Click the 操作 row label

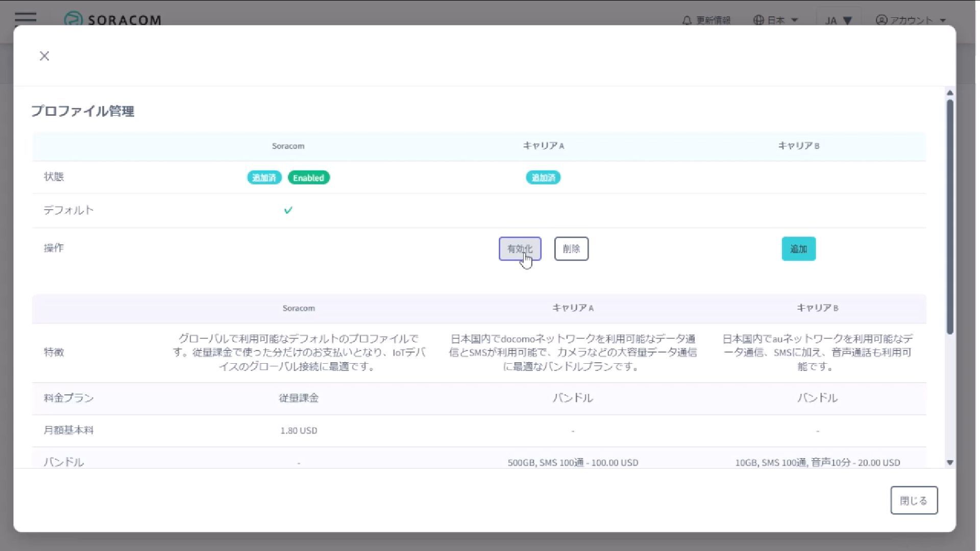[54, 248]
